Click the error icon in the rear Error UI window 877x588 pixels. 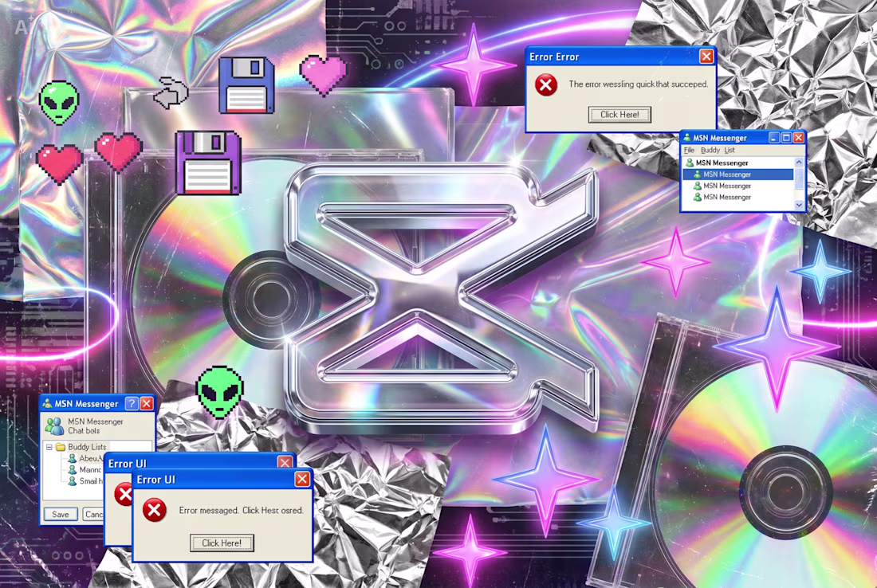pyautogui.click(x=123, y=495)
